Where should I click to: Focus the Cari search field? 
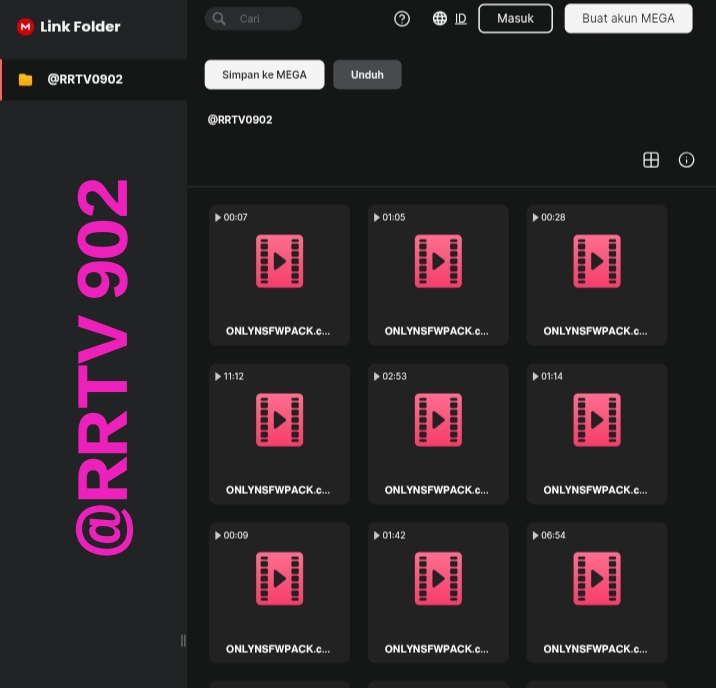click(253, 19)
